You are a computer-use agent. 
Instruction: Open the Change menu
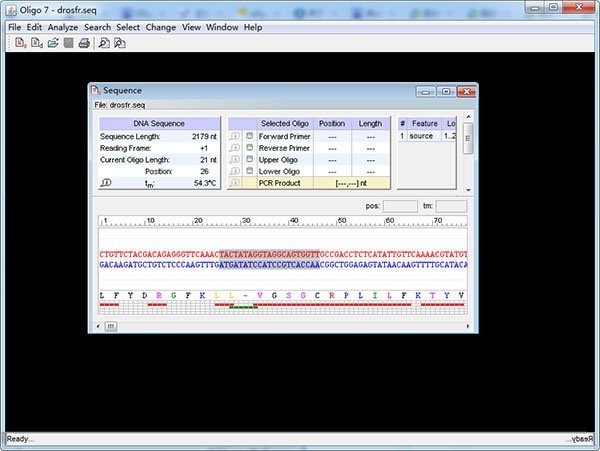click(161, 27)
